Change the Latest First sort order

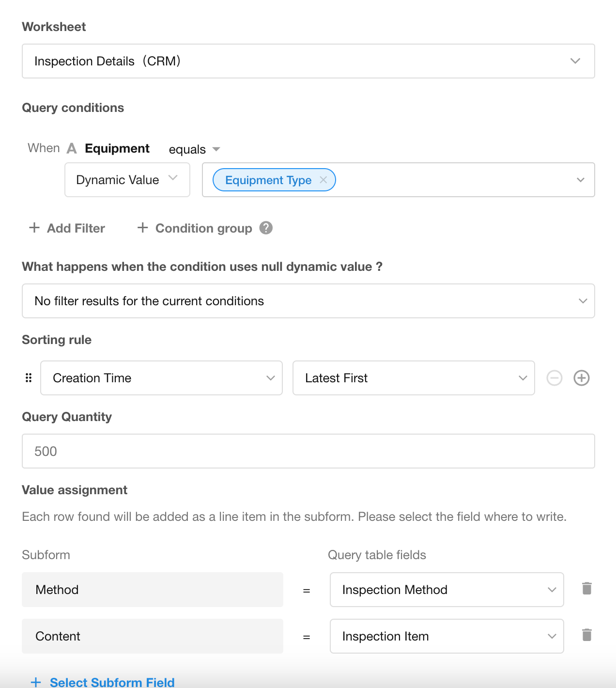[x=413, y=378]
